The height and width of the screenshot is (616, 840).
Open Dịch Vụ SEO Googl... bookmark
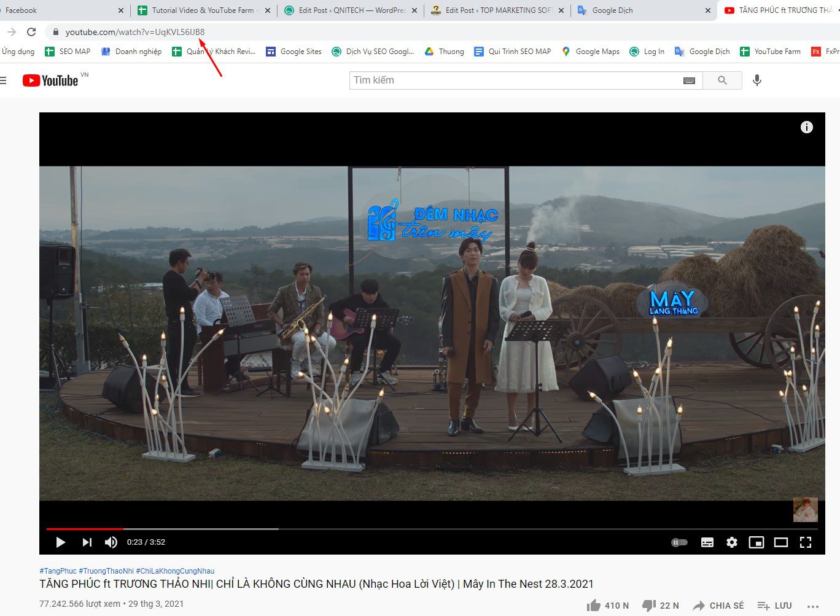[x=373, y=52]
